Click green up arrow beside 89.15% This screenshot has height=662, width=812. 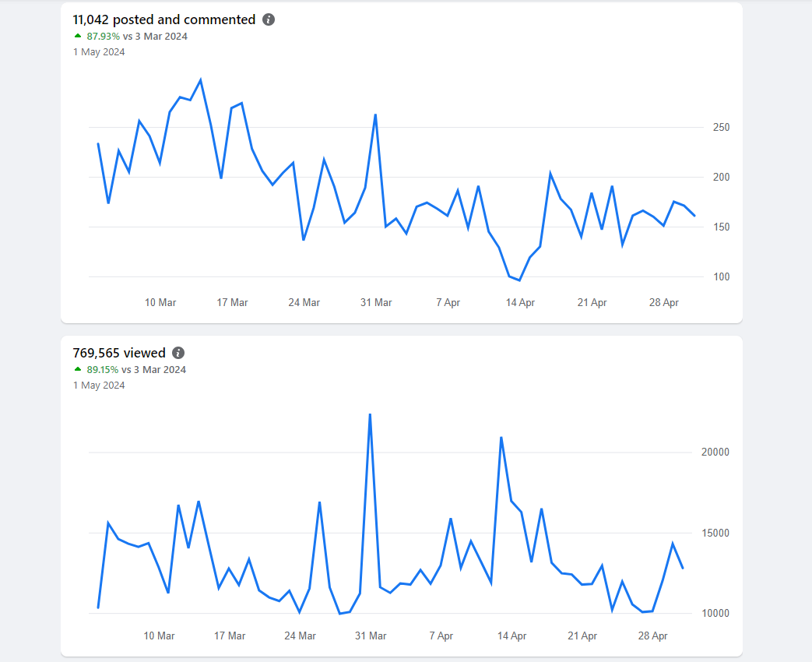(x=78, y=369)
